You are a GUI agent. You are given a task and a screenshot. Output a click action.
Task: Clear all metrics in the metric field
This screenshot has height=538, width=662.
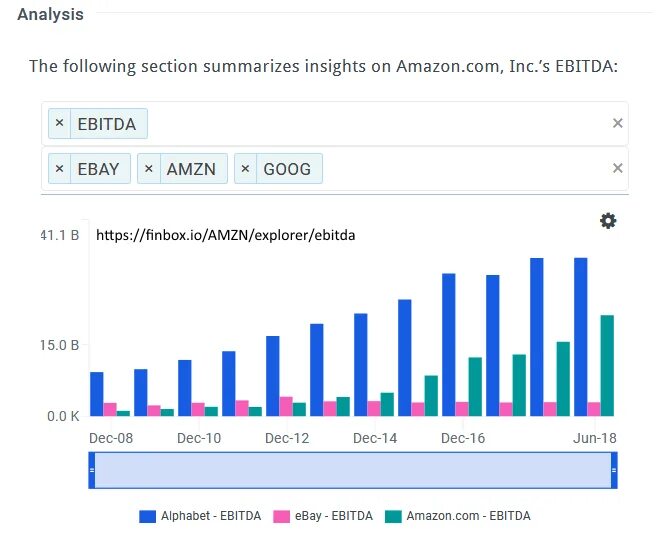[x=617, y=123]
